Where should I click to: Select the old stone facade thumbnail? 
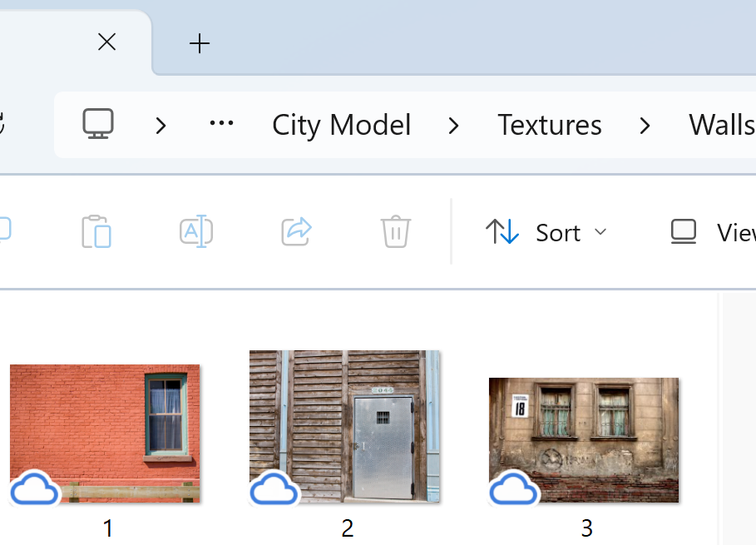pos(583,440)
